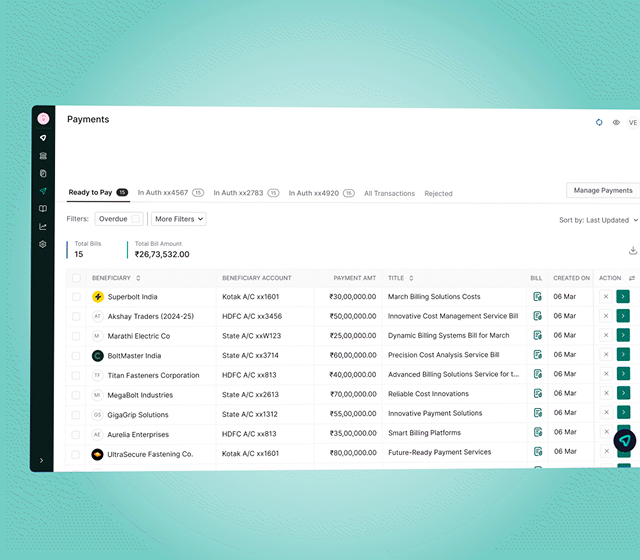Sort by the TITLE column arrows
The image size is (640, 560).
point(411,278)
